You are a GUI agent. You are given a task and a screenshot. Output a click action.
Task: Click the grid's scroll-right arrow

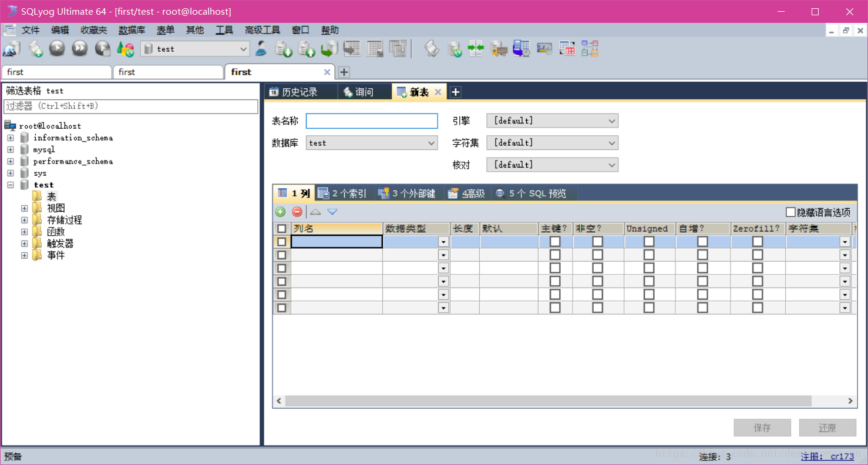850,400
